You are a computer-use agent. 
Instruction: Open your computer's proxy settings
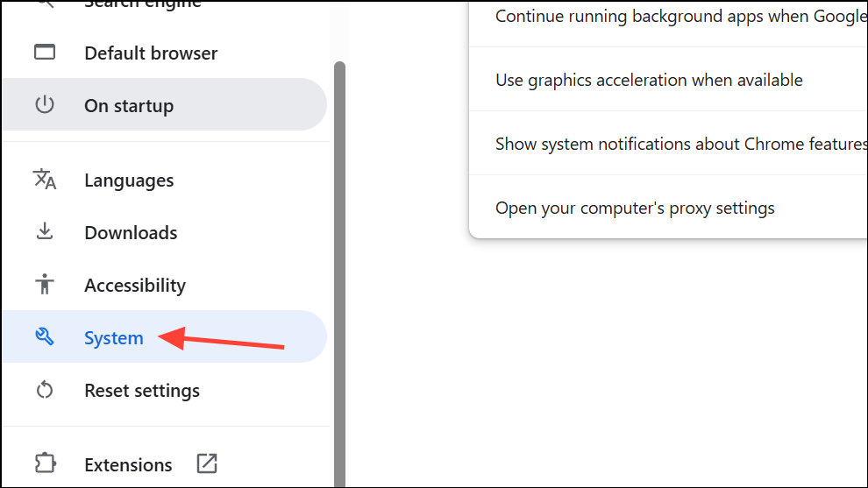point(635,208)
